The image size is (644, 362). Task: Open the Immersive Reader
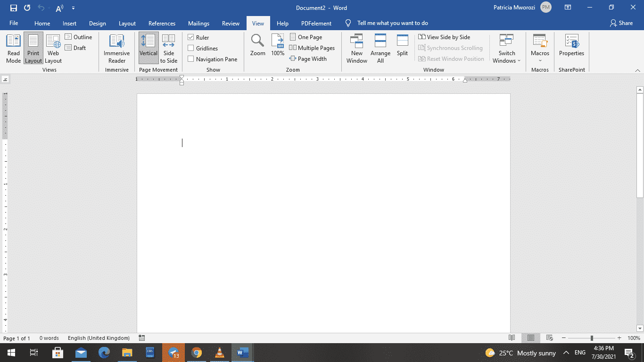116,49
